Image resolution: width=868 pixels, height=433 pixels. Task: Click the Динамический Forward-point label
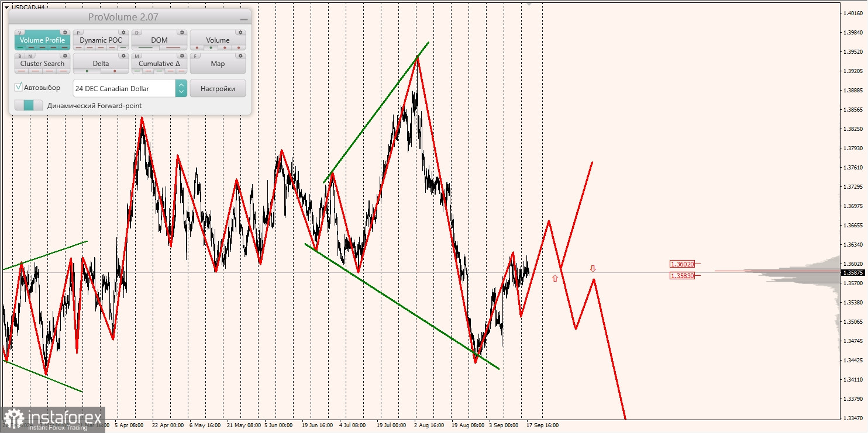(x=94, y=106)
